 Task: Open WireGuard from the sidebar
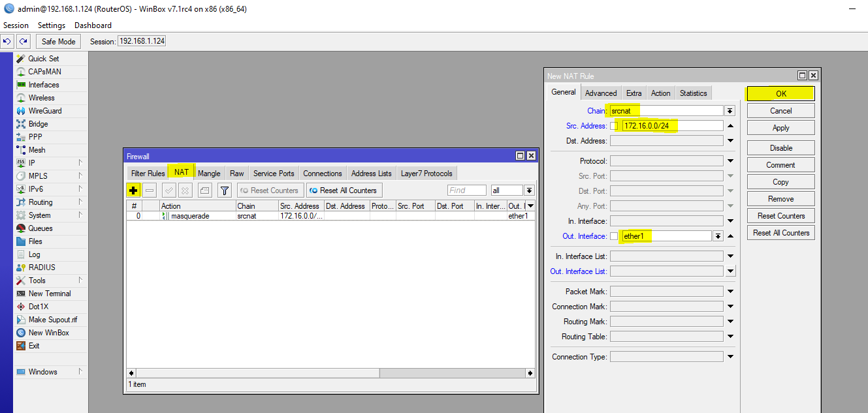click(45, 111)
